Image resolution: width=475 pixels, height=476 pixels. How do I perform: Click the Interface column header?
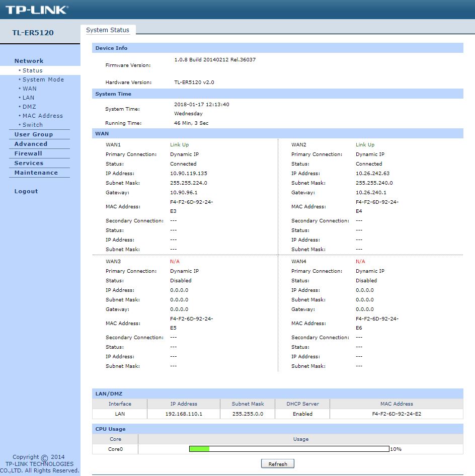120,404
